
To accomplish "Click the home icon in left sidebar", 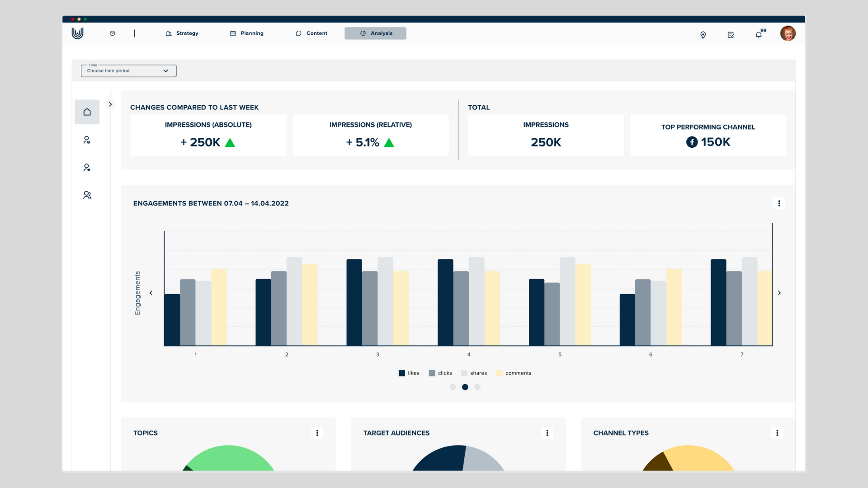I will pos(87,112).
